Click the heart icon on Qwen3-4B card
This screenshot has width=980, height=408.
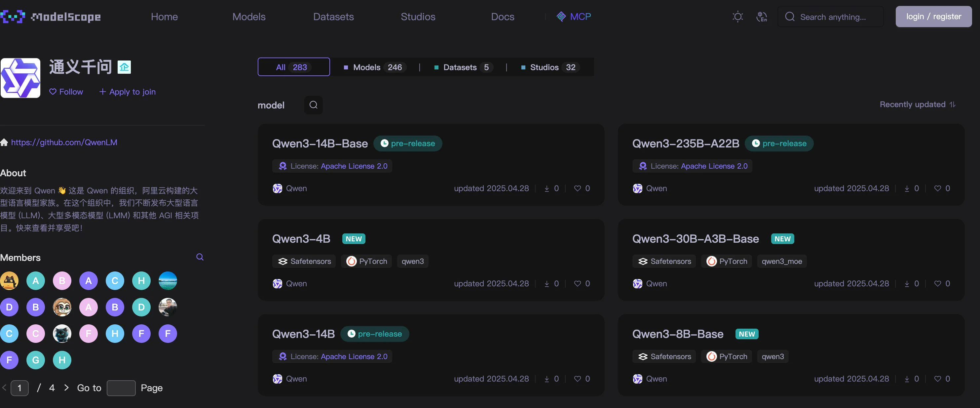coord(577,284)
